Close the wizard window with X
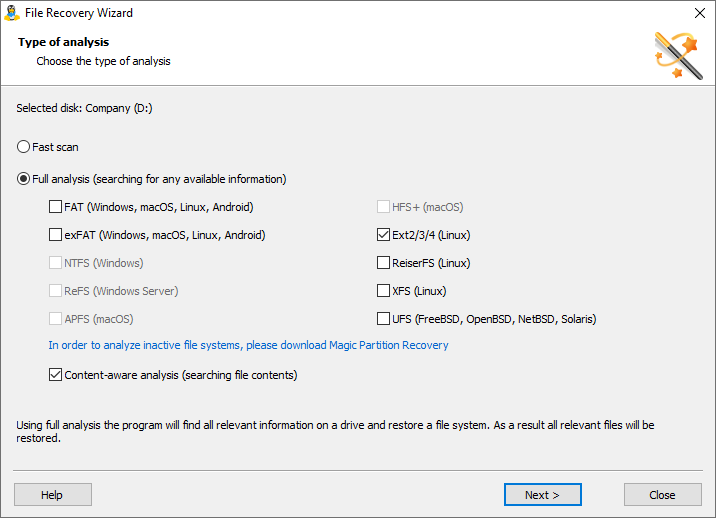This screenshot has height=518, width=716. pyautogui.click(x=699, y=14)
